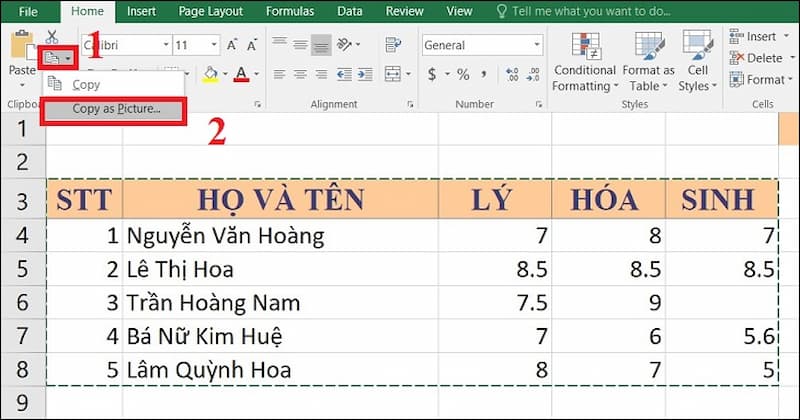800x420 pixels.
Task: Align text left
Action: point(279,75)
